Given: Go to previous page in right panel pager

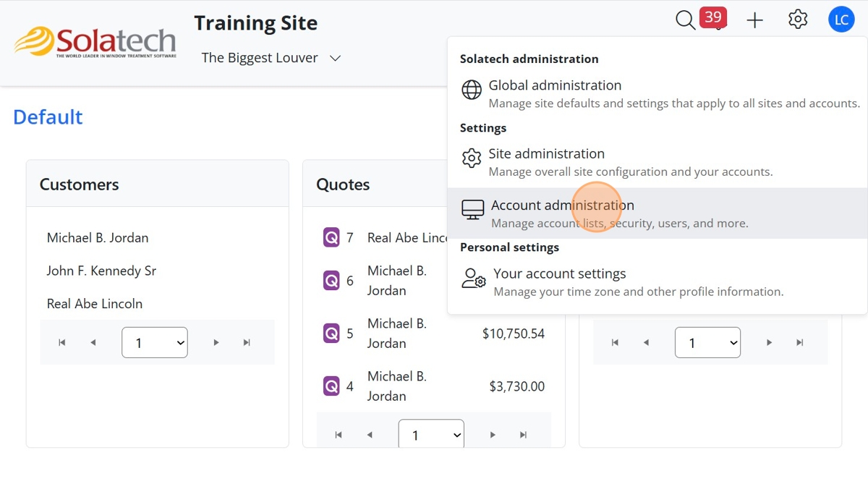Looking at the screenshot, I should pos(646,342).
